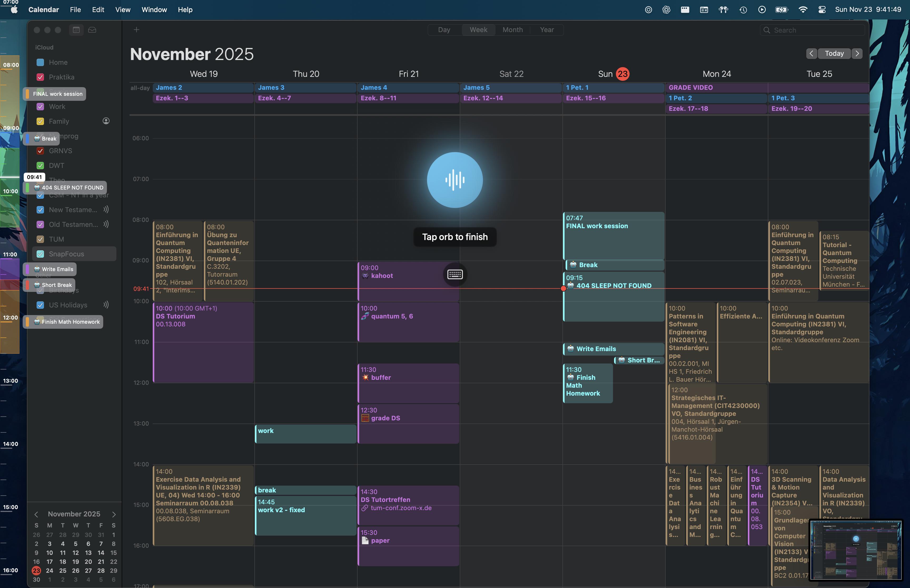The width and height of the screenshot is (910, 588).
Task: Go to previous month in mini calendar
Action: pos(36,514)
